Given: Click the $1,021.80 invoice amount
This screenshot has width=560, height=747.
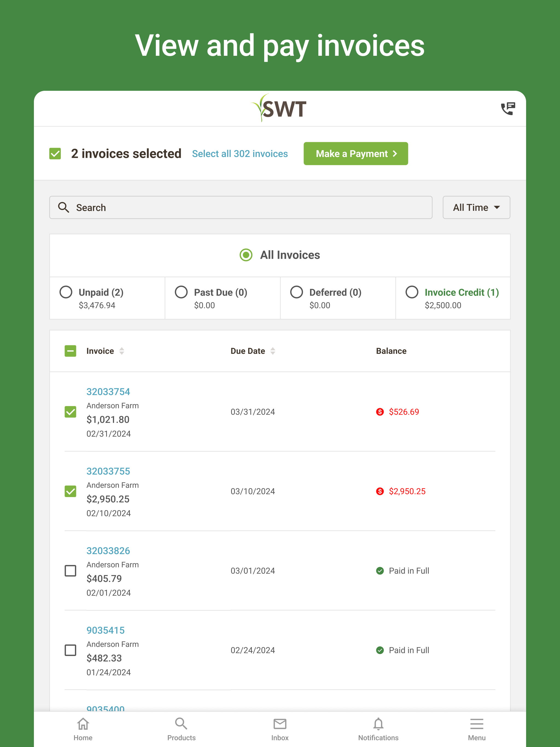Looking at the screenshot, I should pyautogui.click(x=108, y=419).
